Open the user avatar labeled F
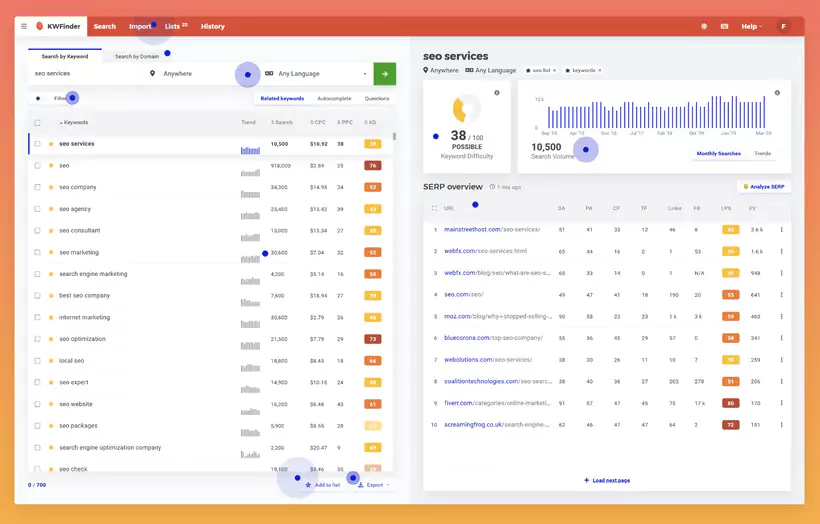This screenshot has height=524, width=820. (x=783, y=26)
